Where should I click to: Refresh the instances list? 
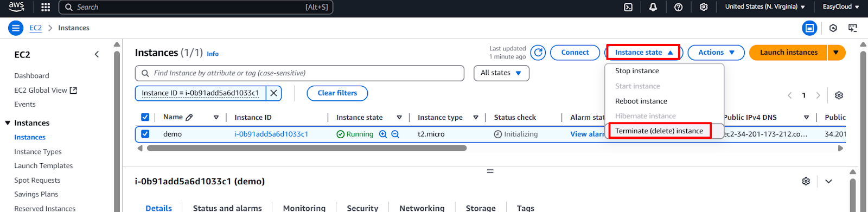point(538,53)
